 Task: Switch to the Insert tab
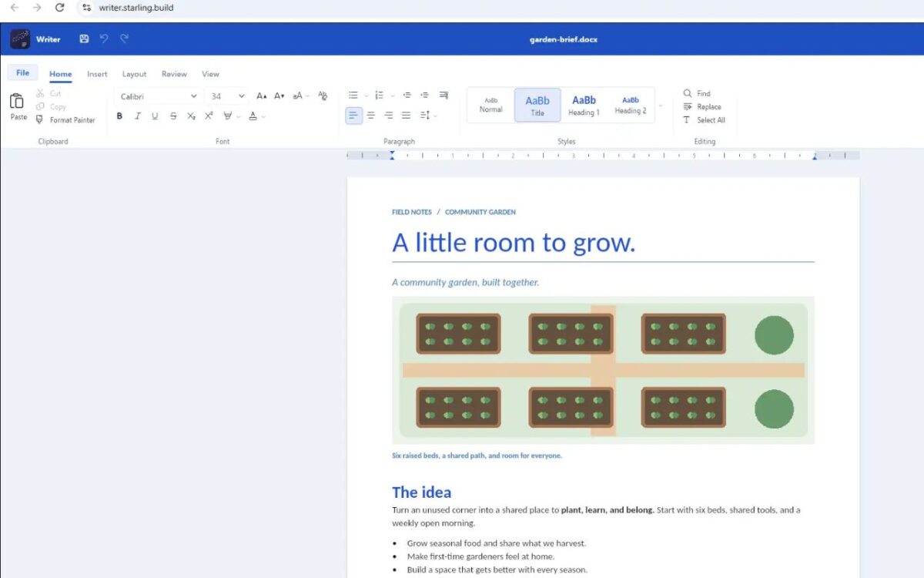pyautogui.click(x=97, y=74)
